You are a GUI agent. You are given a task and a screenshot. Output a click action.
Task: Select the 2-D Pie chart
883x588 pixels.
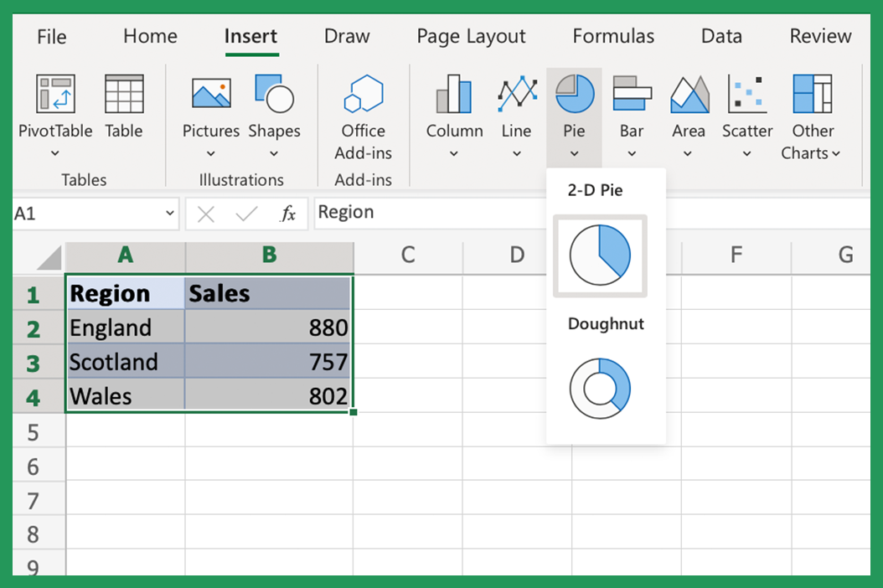[x=600, y=255]
